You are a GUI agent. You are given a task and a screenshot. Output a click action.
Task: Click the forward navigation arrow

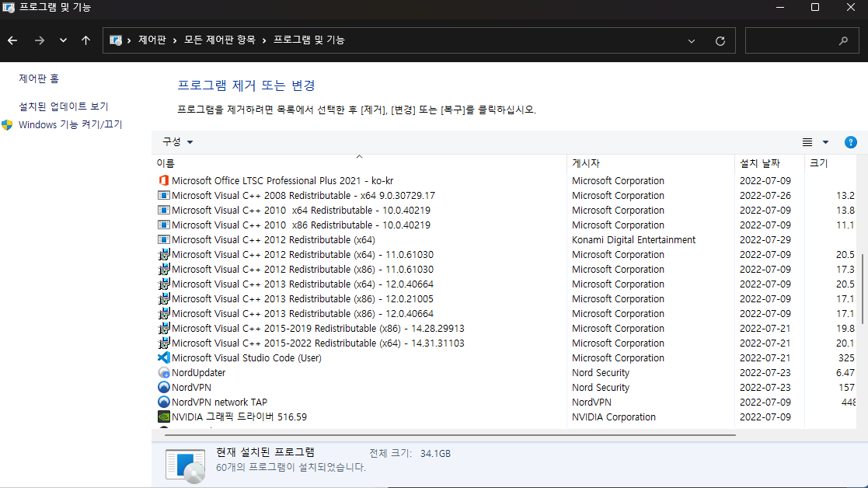(40, 40)
